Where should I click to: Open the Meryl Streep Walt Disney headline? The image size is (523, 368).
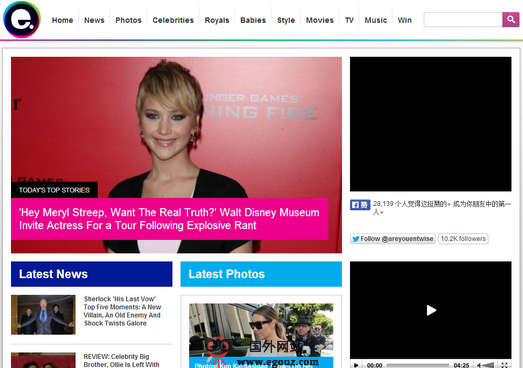click(x=169, y=219)
